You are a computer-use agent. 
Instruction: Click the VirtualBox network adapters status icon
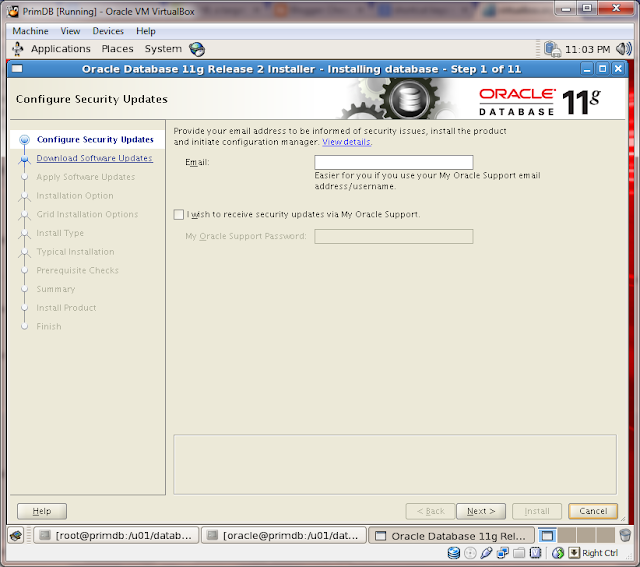pyautogui.click(x=502, y=553)
